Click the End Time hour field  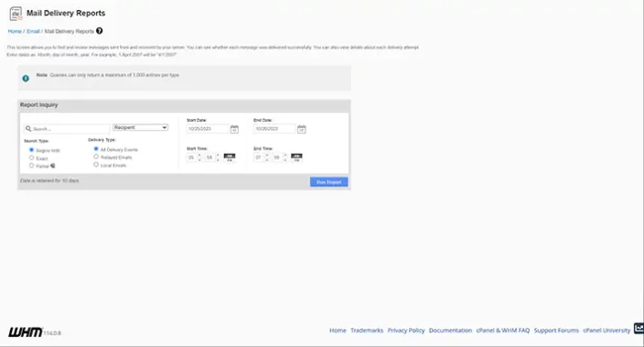click(259, 157)
